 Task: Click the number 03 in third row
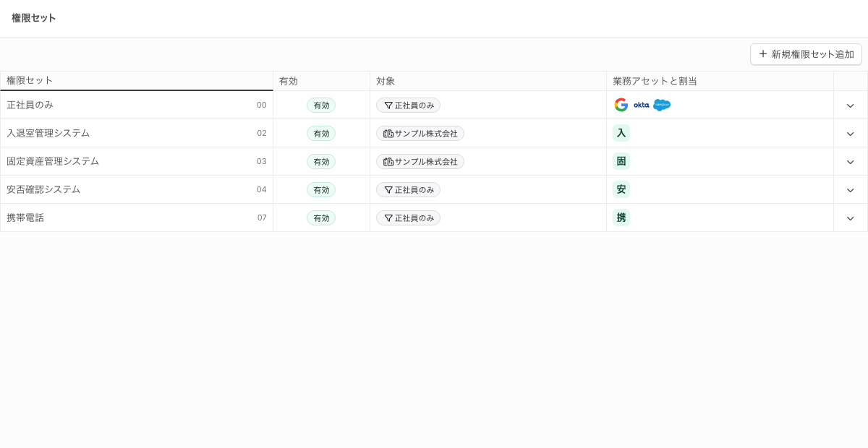point(262,161)
